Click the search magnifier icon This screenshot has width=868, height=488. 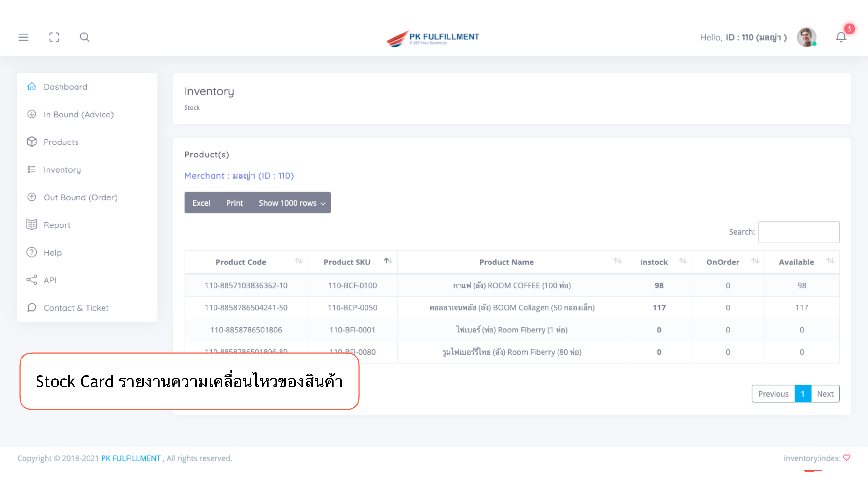pos(84,37)
